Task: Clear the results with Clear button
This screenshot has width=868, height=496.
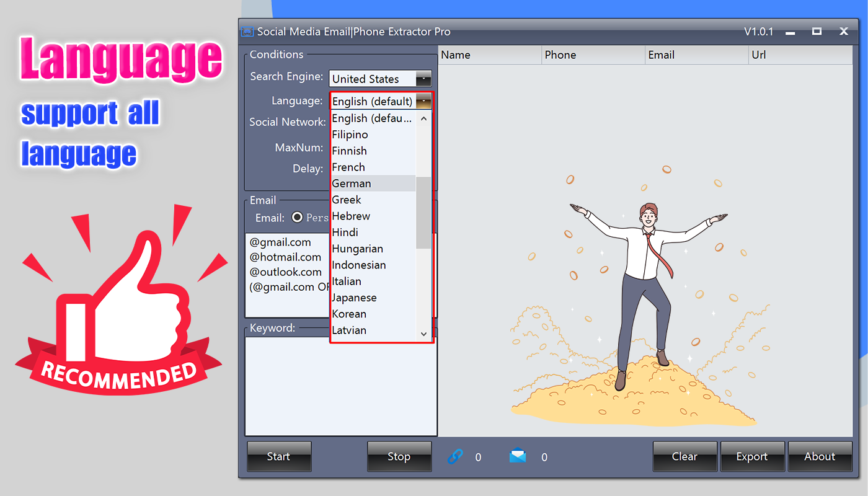Action: pyautogui.click(x=685, y=456)
